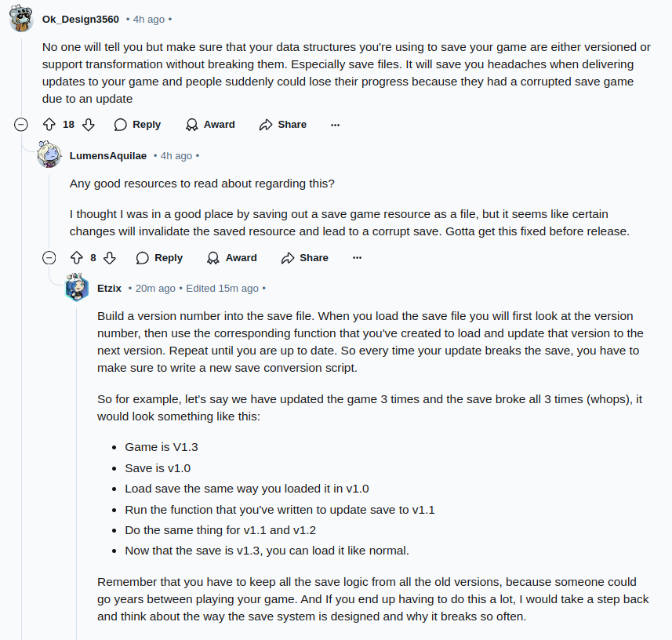Open more options on Ok_Design3560's comment
Image resolution: width=672 pixels, height=640 pixels.
pyautogui.click(x=336, y=125)
